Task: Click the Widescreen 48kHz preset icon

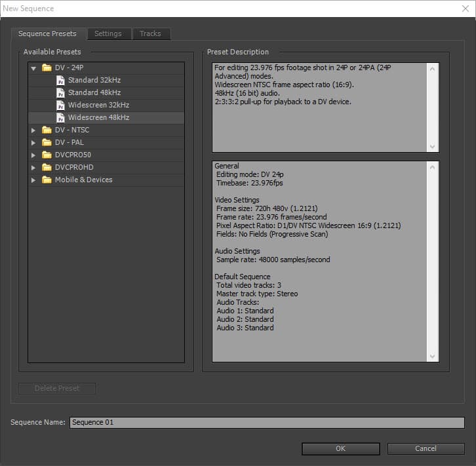Action: [60, 117]
